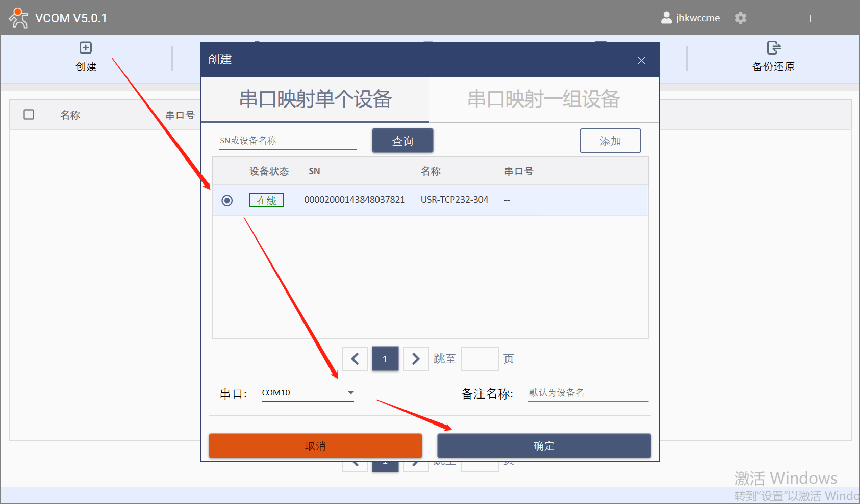Image resolution: width=860 pixels, height=504 pixels.
Task: Click the VCOM app logo icon
Action: [x=18, y=18]
